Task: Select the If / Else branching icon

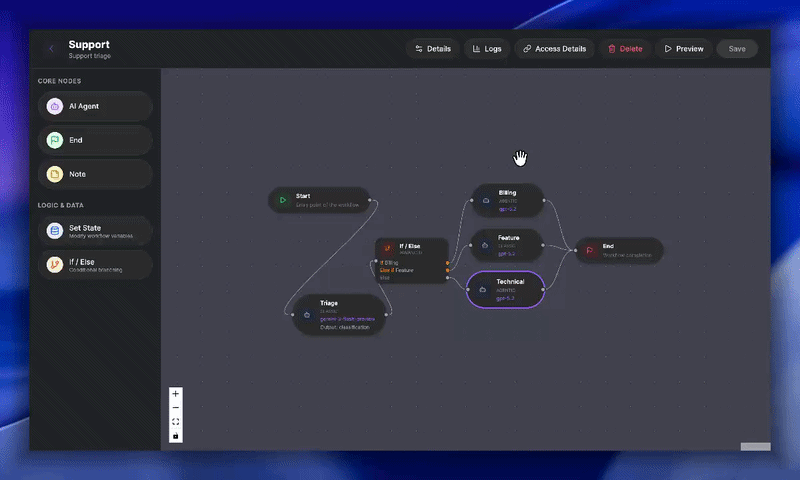Action: pos(55,265)
